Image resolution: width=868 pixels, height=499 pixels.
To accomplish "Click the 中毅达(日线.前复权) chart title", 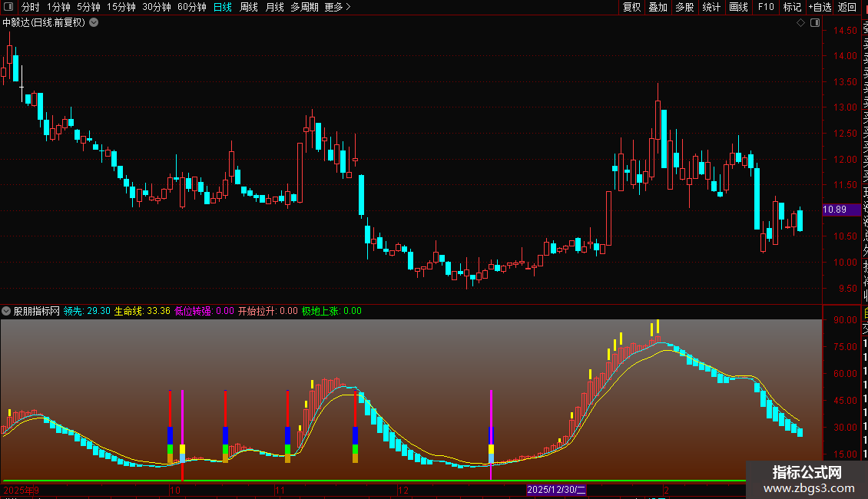I will click(44, 23).
